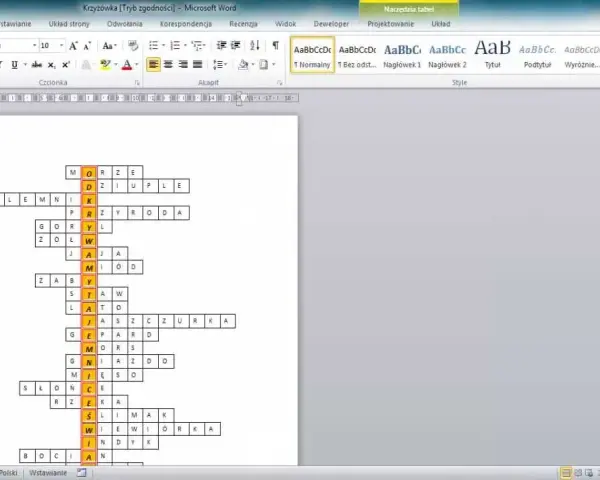
Task: Apply the red font color
Action: [x=127, y=65]
